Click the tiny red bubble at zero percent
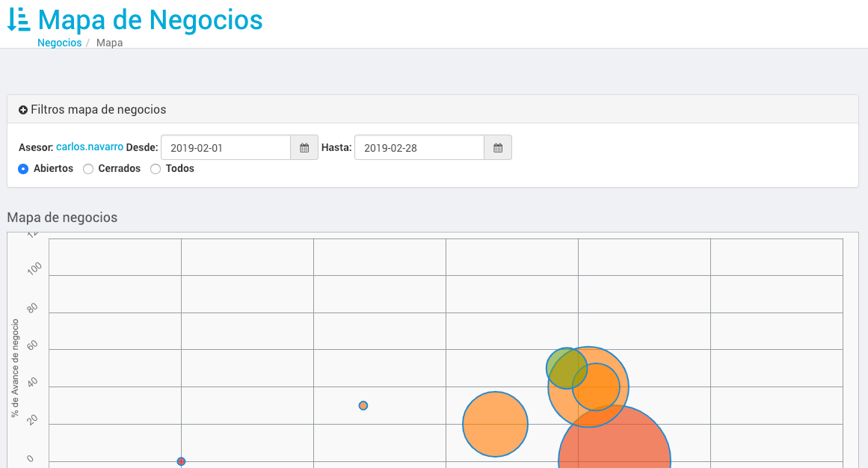Viewport: 868px width, 468px height. [181, 461]
